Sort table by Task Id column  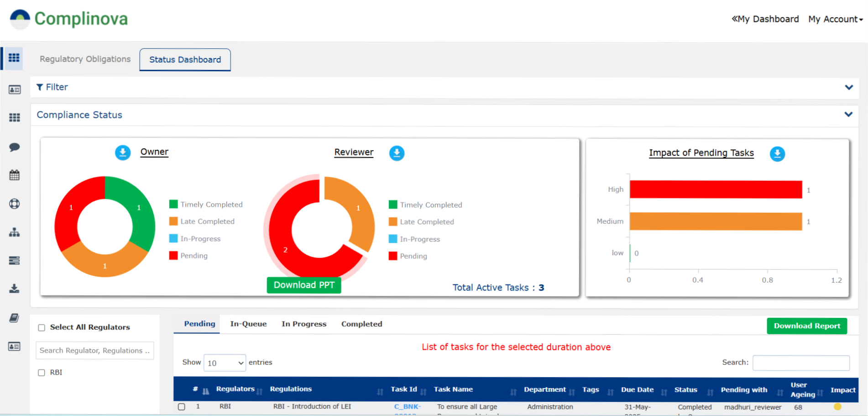(424, 392)
